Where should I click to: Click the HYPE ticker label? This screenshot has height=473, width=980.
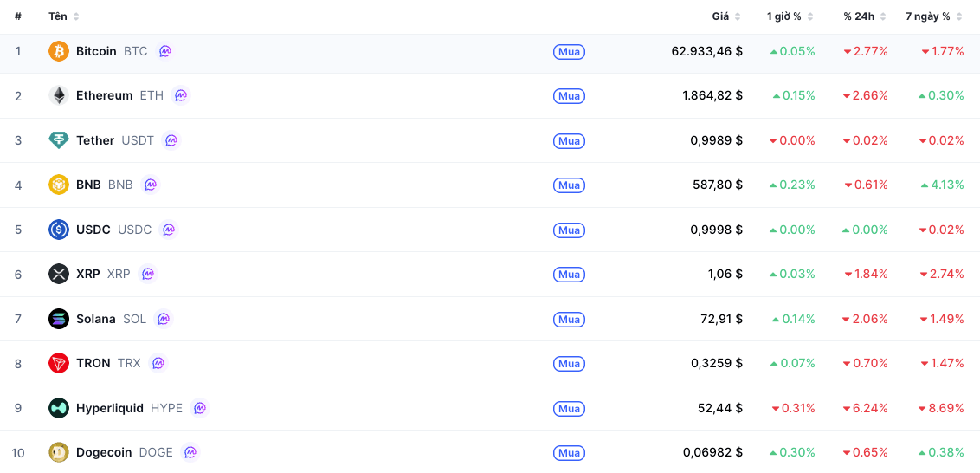166,408
